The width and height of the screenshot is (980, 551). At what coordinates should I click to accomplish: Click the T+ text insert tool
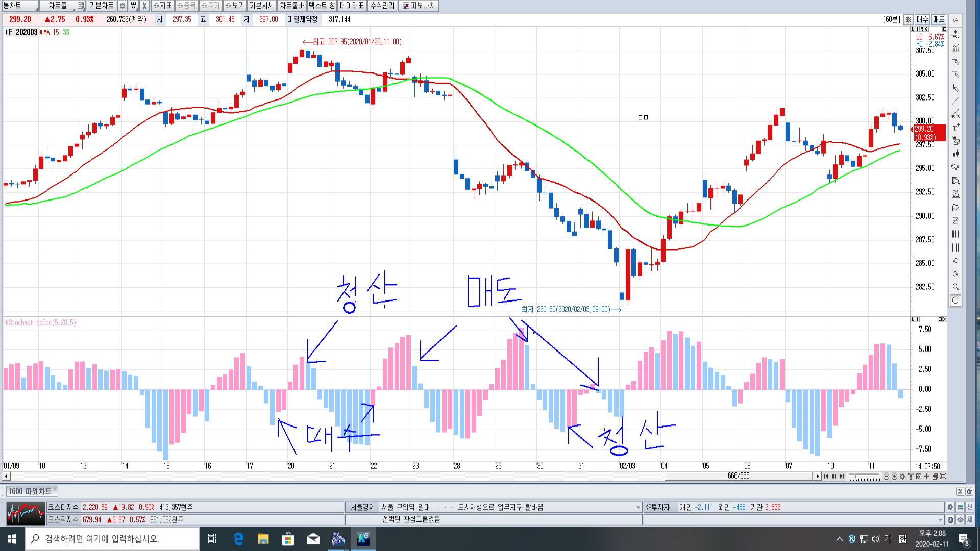tap(955, 128)
